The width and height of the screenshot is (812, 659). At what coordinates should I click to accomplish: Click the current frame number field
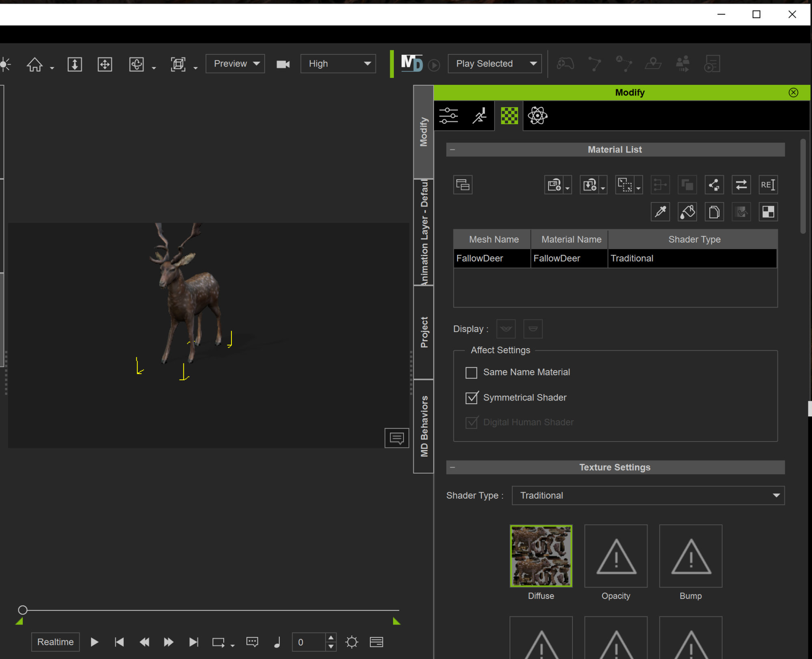click(x=309, y=642)
